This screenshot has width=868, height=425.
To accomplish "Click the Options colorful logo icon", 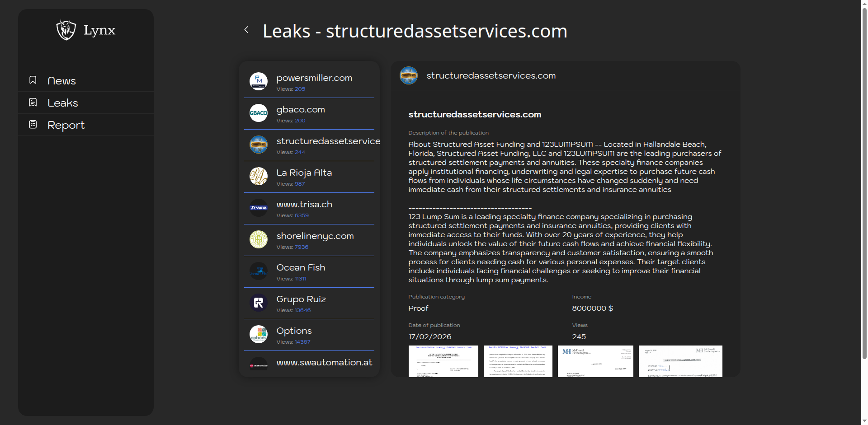I will pos(259,334).
